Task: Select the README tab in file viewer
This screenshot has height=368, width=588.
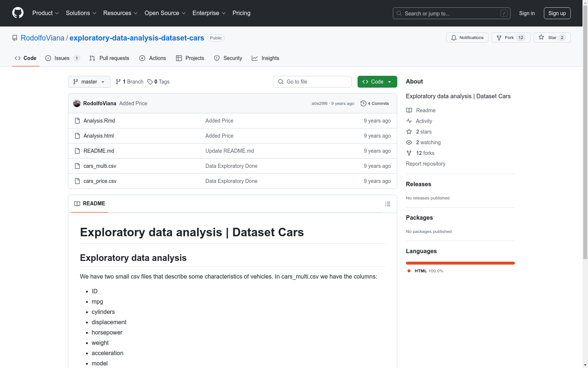Action: pos(90,204)
